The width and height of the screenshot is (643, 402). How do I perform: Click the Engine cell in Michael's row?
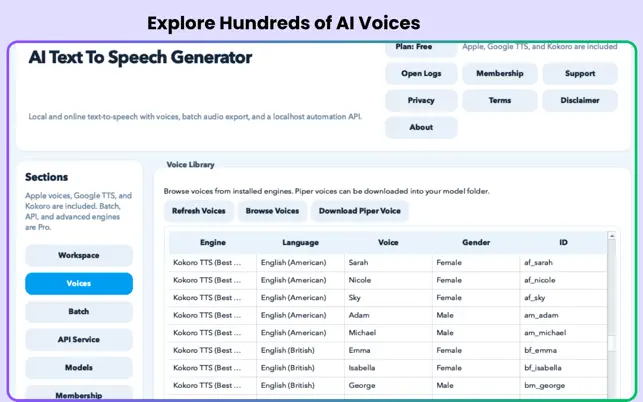coord(213,333)
